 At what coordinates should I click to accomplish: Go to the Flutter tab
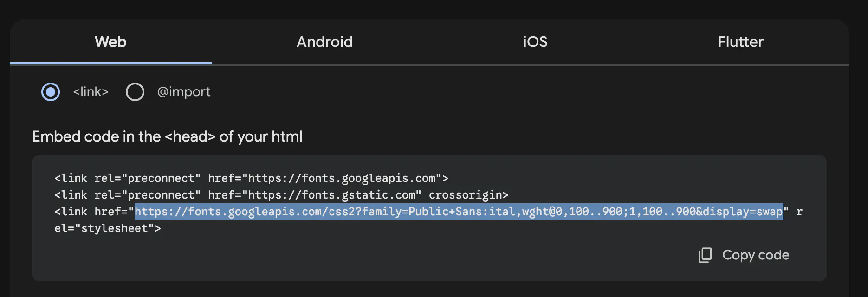tap(740, 42)
